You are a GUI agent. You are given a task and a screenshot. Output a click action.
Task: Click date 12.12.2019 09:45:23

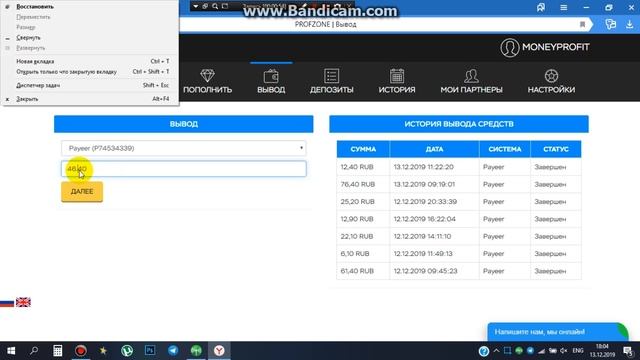[425, 271]
